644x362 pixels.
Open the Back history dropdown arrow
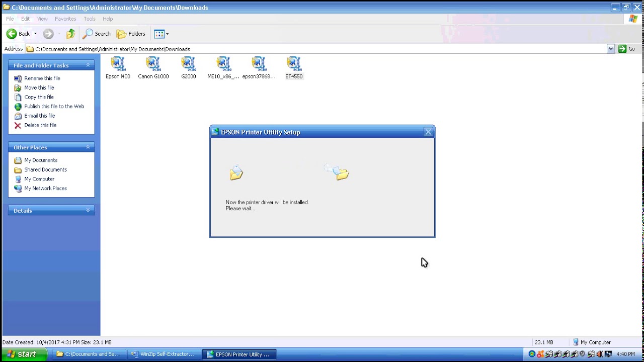[35, 34]
